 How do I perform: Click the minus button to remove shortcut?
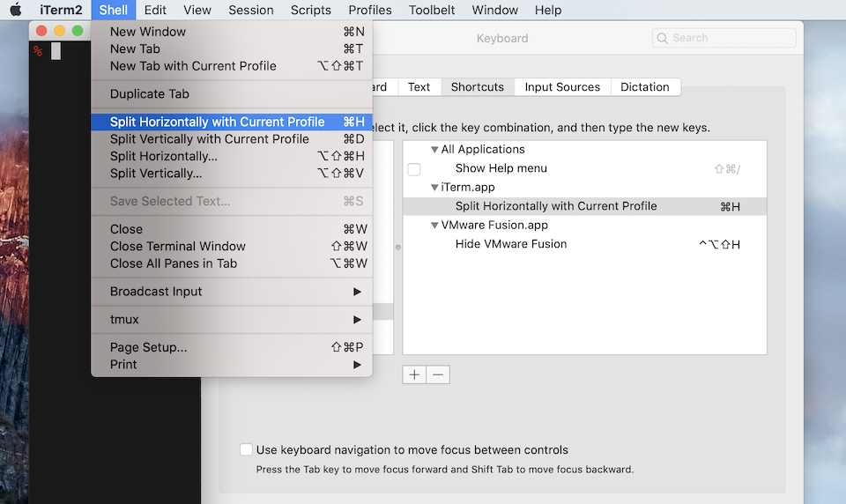[x=438, y=374]
